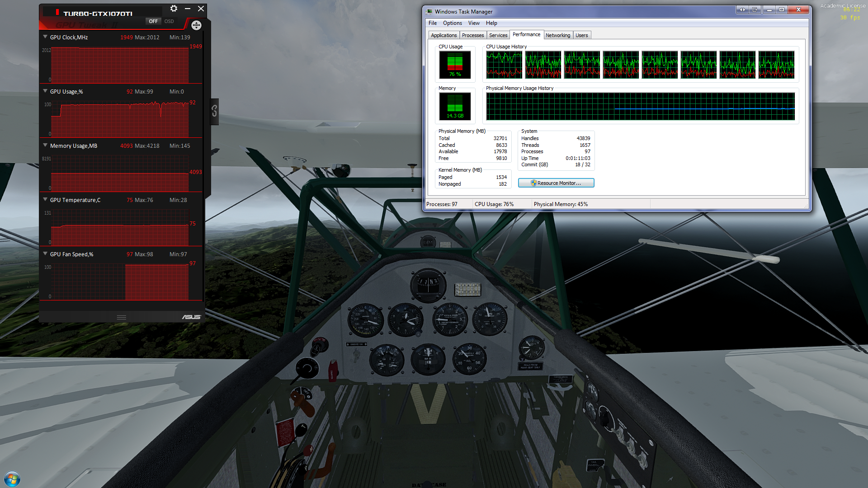Click the Resource Monitor button
This screenshot has width=868, height=488.
coord(556,183)
